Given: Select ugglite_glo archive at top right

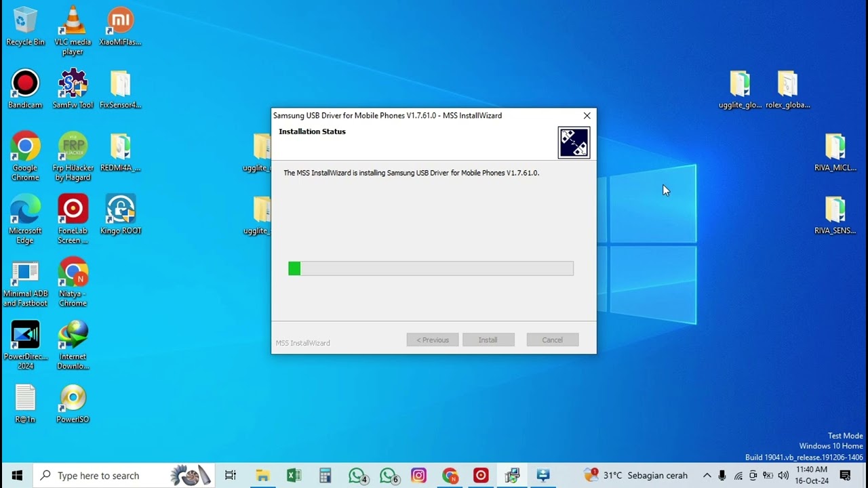Looking at the screenshot, I should (740, 89).
